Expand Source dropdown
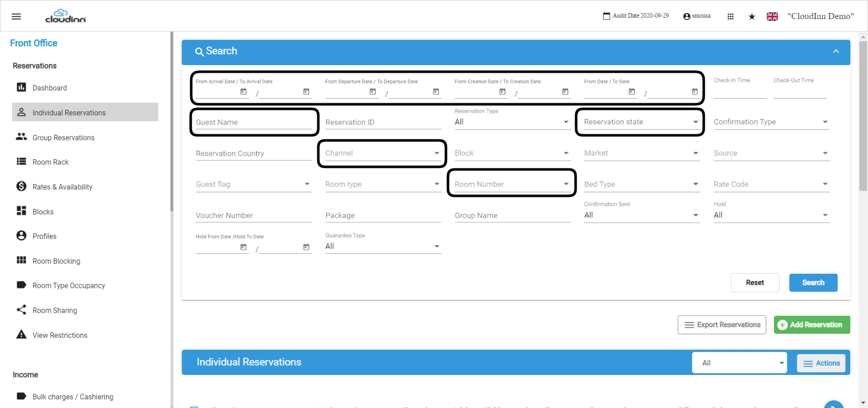This screenshot has height=408, width=868. point(771,153)
